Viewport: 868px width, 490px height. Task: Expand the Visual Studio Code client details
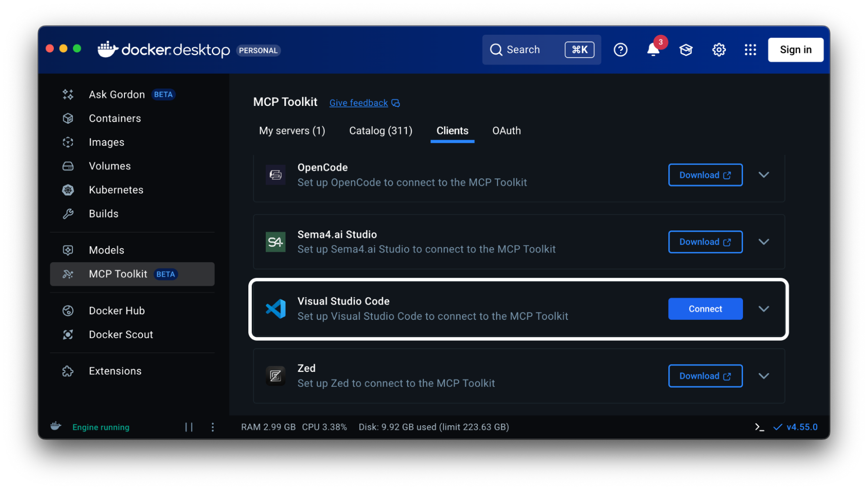[x=764, y=309]
